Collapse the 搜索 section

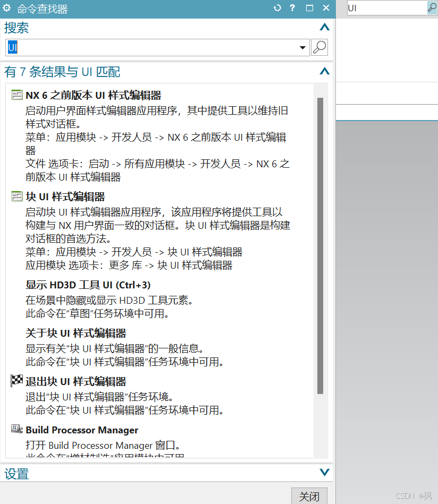325,27
